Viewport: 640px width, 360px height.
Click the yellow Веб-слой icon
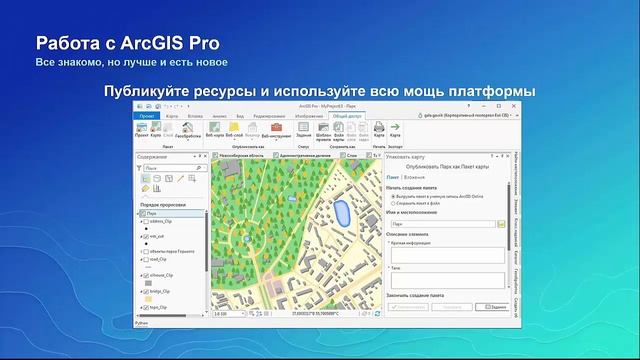(x=234, y=127)
